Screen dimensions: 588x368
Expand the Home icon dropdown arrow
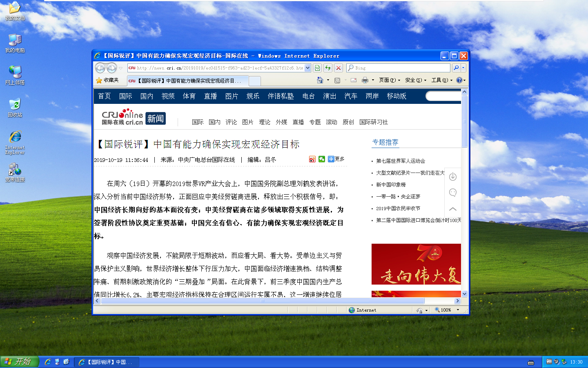pos(328,80)
